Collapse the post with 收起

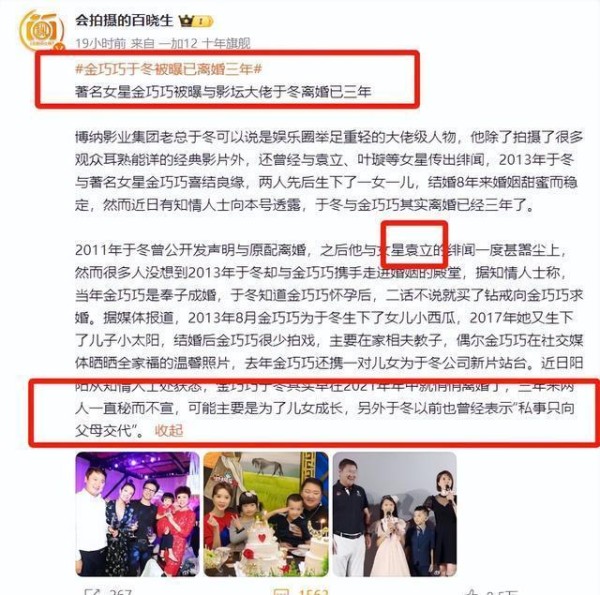click(x=169, y=430)
